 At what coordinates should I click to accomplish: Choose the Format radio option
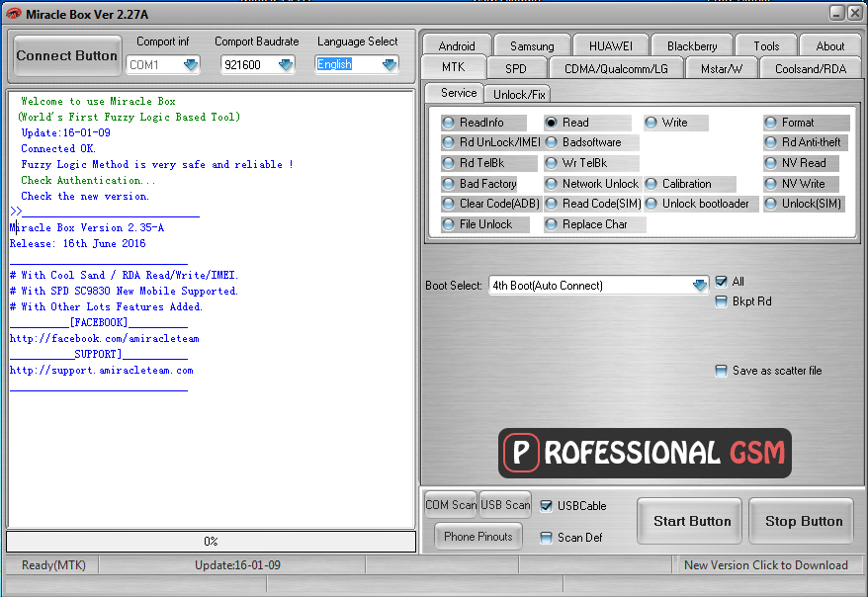point(806,123)
